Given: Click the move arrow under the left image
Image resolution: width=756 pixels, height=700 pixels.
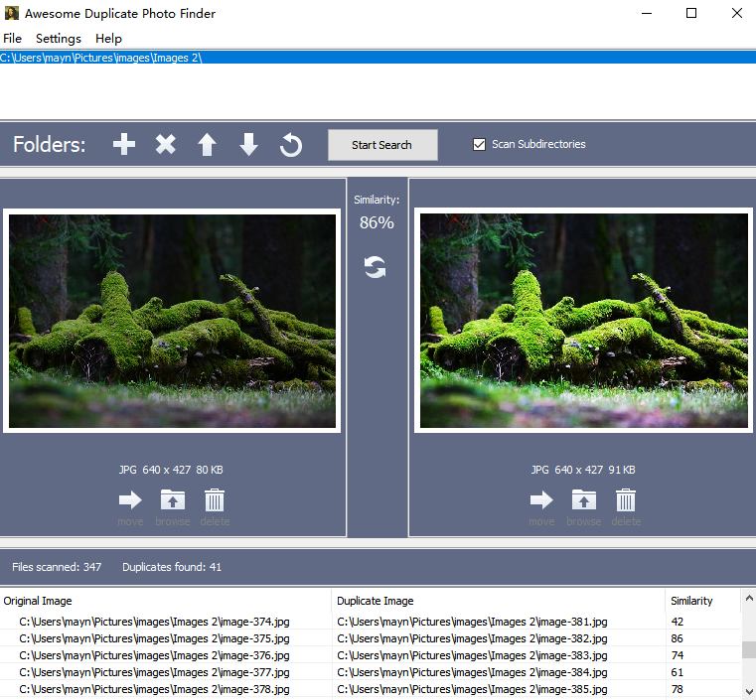Looking at the screenshot, I should pos(130,500).
